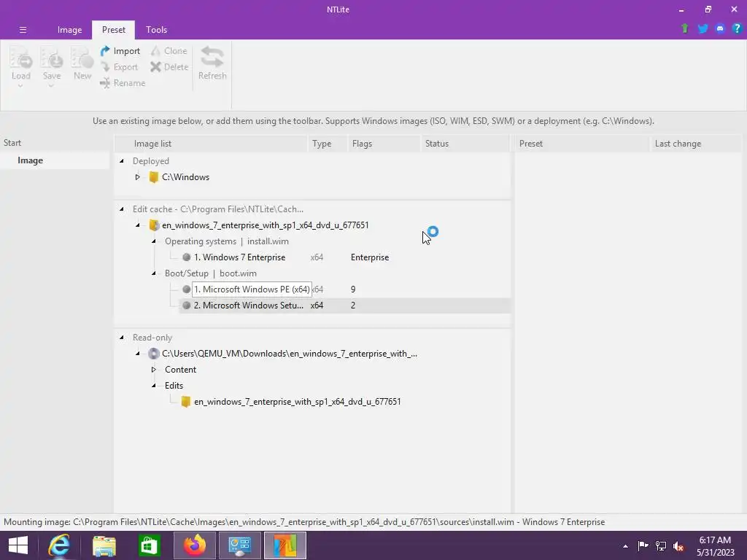Click the muted volume tray icon
This screenshot has height=560, width=747.
coord(678,545)
